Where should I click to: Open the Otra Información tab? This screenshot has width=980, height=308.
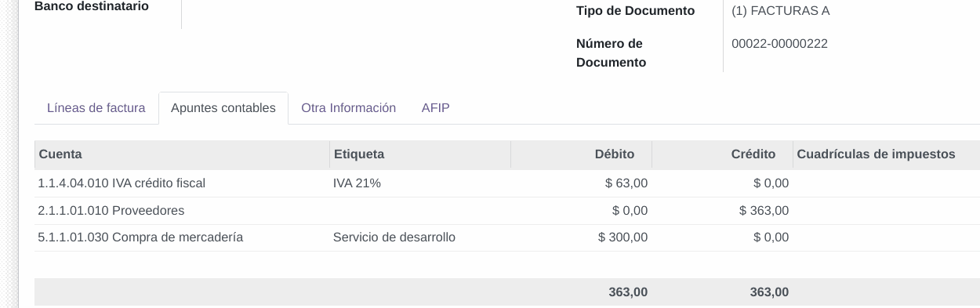click(x=348, y=108)
